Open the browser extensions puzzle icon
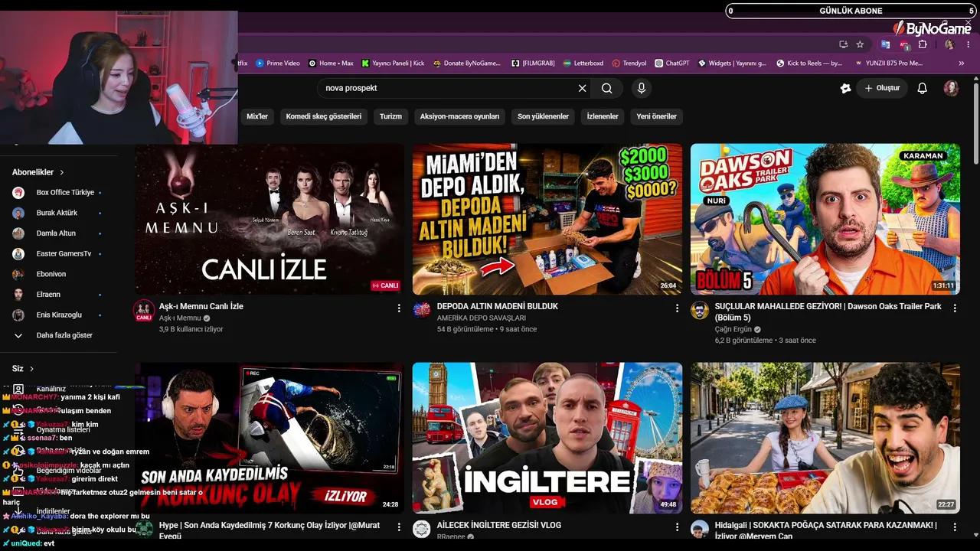Image resolution: width=980 pixels, height=551 pixels. pos(923,44)
